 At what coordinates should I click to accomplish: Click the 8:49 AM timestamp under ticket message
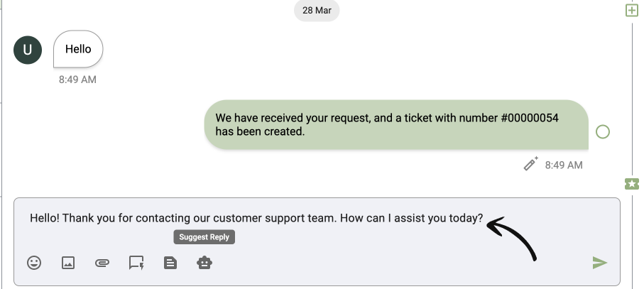tap(564, 165)
